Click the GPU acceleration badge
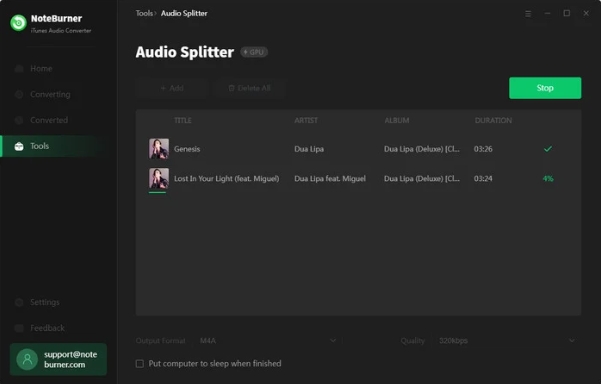The width and height of the screenshot is (601, 384). click(x=254, y=52)
